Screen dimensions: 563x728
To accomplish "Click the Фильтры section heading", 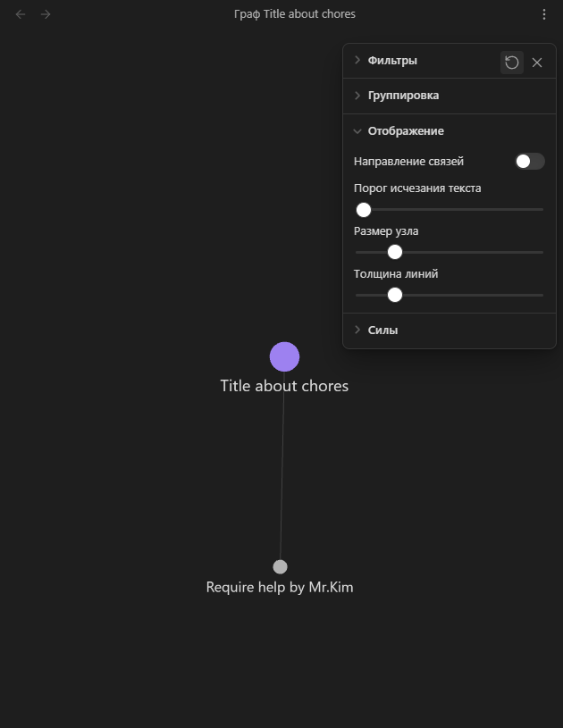I will click(392, 61).
